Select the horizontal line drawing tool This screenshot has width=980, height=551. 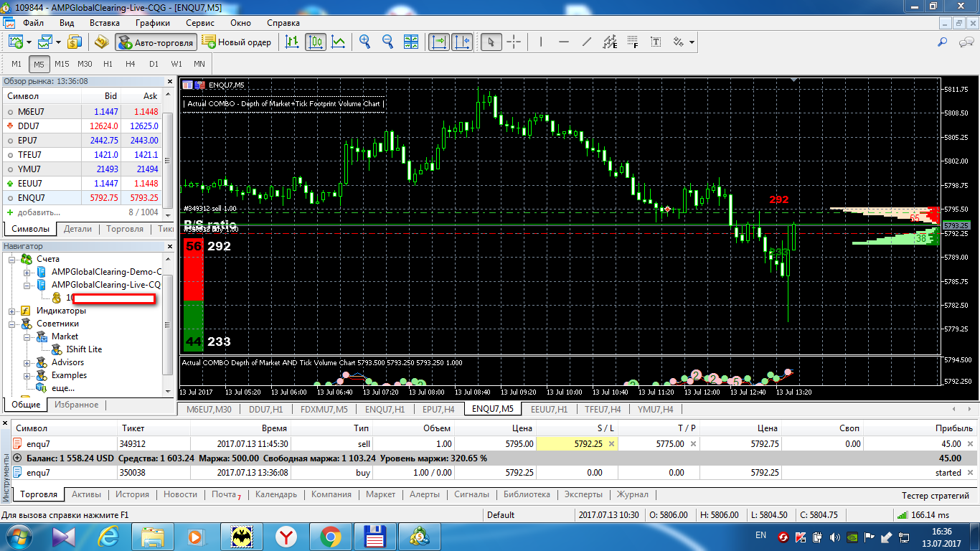tap(564, 42)
